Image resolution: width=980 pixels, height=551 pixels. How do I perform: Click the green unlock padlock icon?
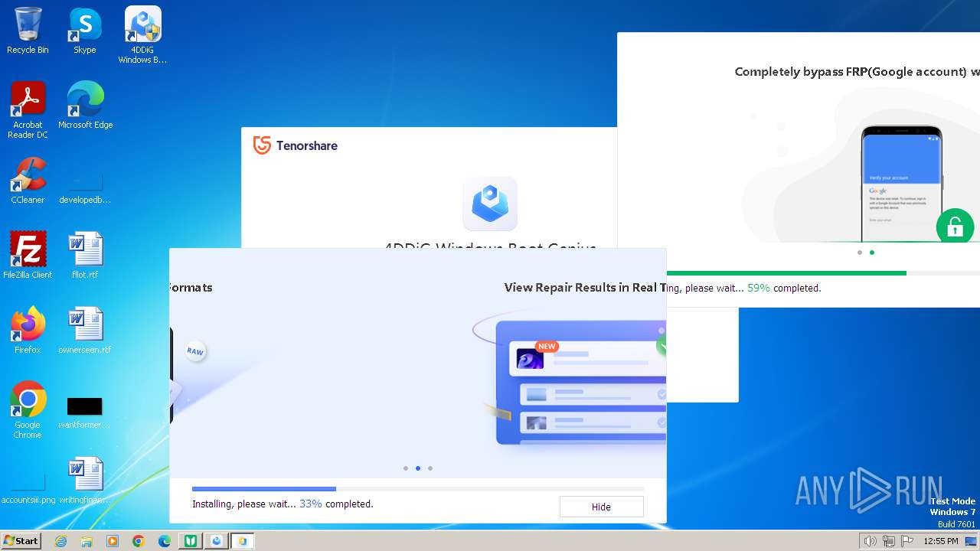point(955,227)
